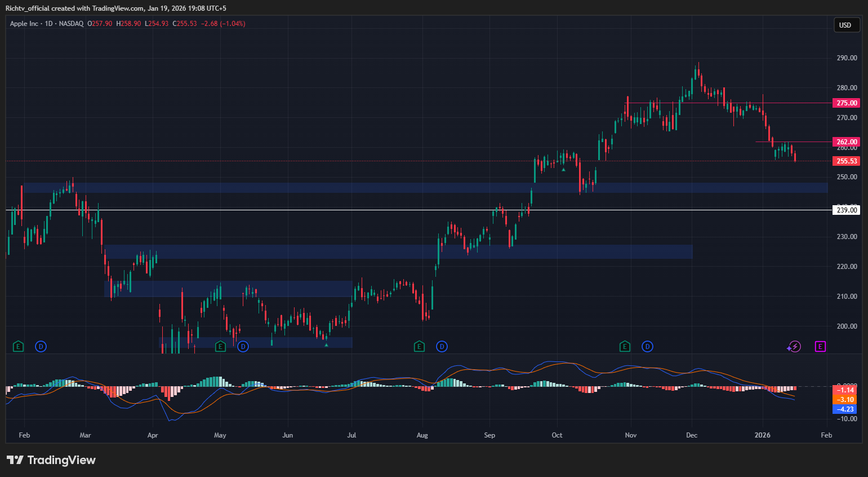The image size is (868, 477).
Task: Select the earnings icon beneath November
Action: 625,347
